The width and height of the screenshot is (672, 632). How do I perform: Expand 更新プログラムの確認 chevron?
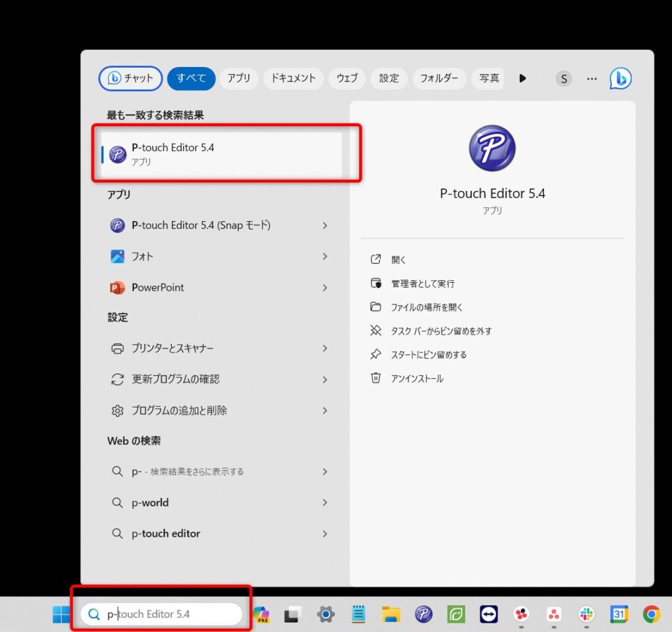click(325, 379)
